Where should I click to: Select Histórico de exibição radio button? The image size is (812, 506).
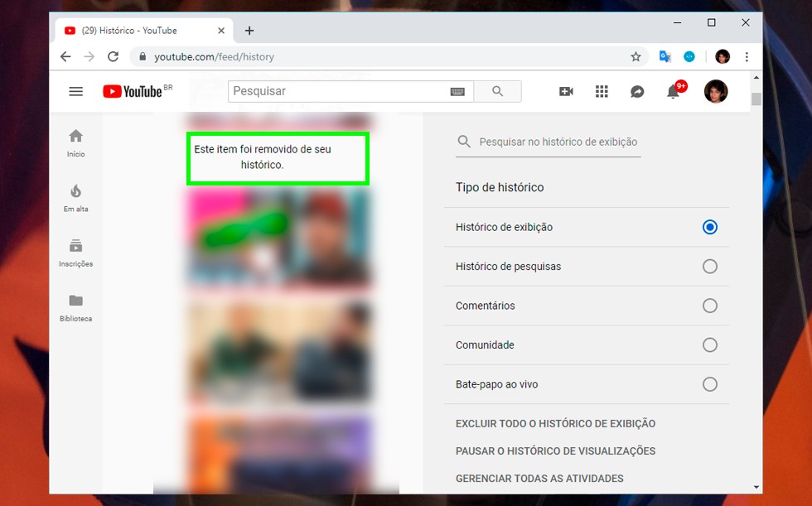(x=709, y=227)
